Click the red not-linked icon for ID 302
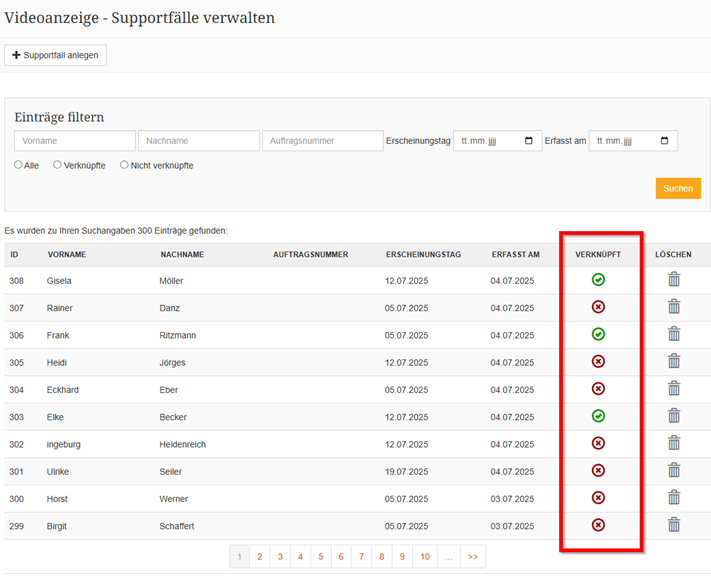The height and width of the screenshot is (585, 711). 598,443
